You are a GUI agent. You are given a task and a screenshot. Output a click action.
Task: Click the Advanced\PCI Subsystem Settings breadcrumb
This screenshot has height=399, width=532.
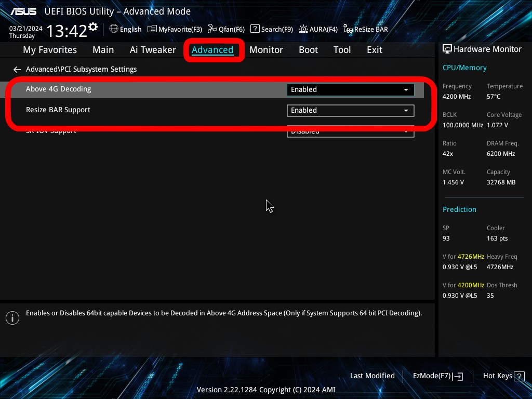[81, 69]
